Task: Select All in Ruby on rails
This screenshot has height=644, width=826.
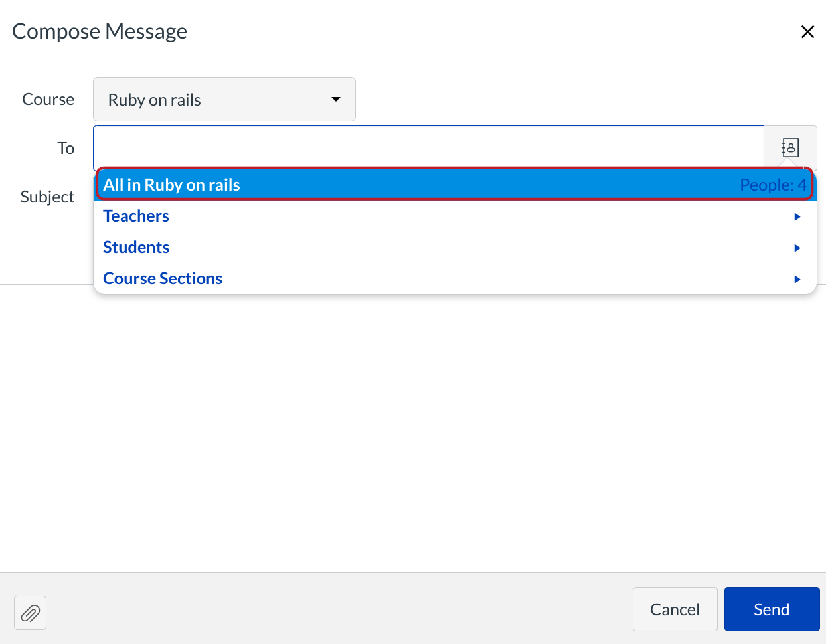Action: 172,185
